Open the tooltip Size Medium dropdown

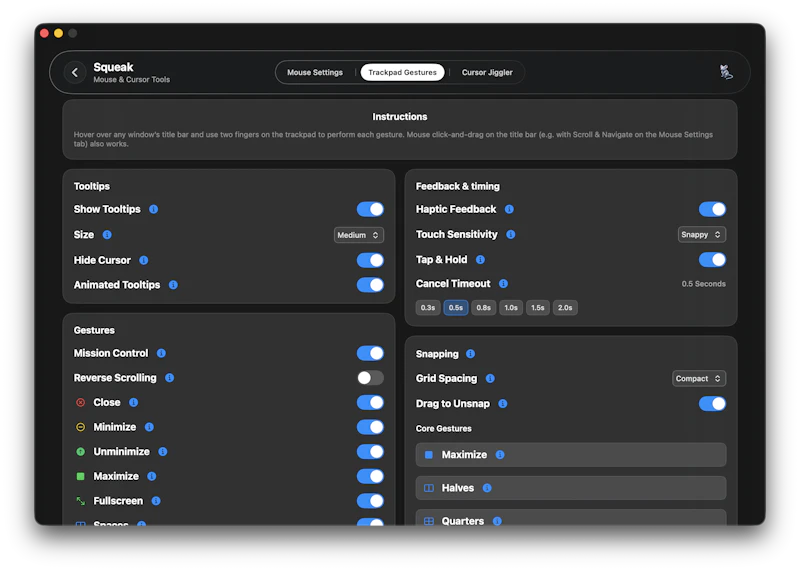tap(359, 235)
